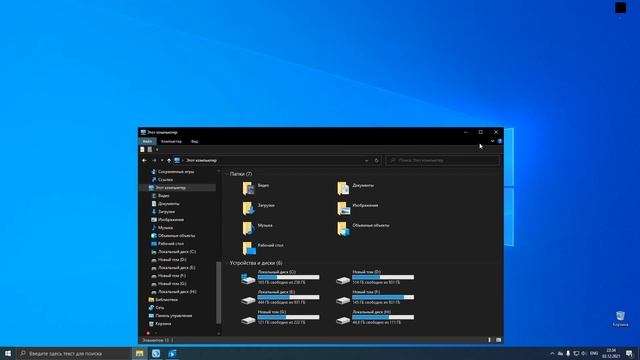Click the volume tray icon
Viewport: 640px width, 360px height.
tap(584, 353)
